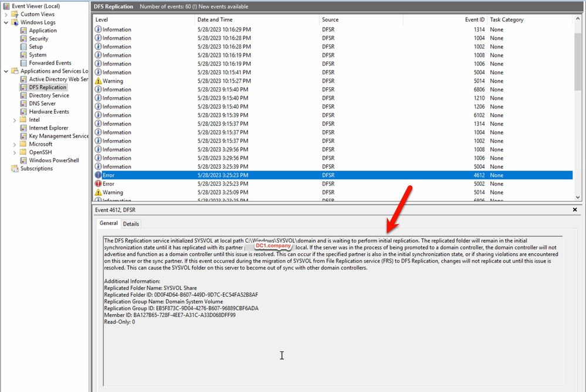The image size is (586, 392).
Task: Select event 1206 at 9:15:40 PM
Action: click(333, 107)
